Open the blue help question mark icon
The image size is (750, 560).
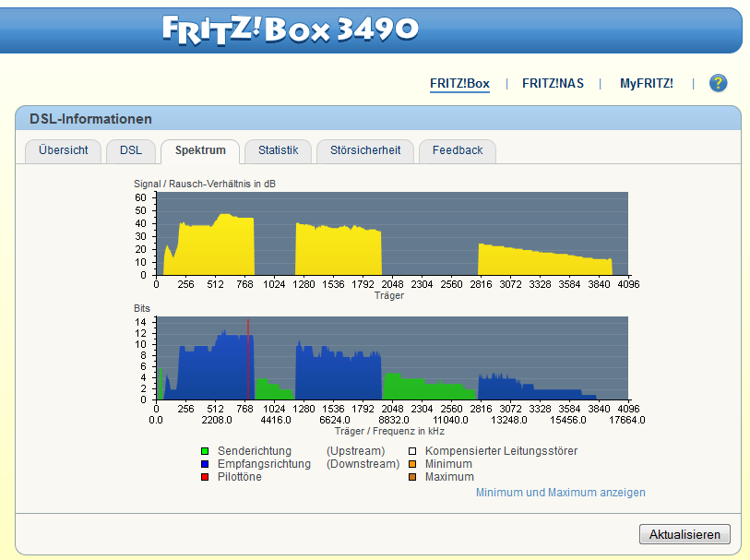pos(718,83)
